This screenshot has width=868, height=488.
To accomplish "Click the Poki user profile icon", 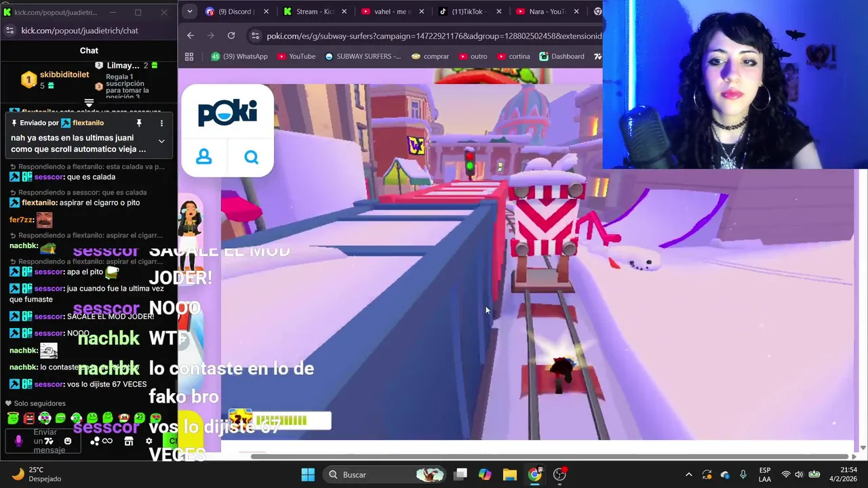I will pos(204,157).
